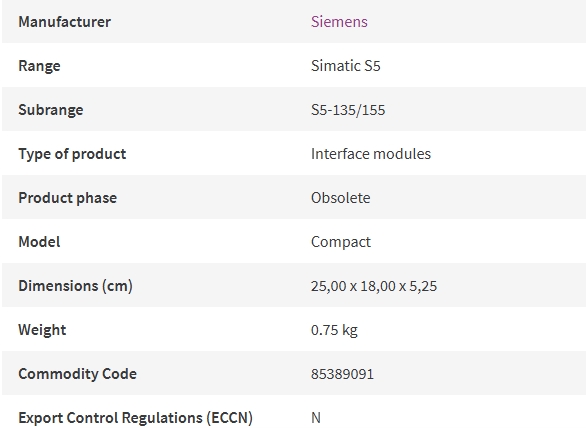Click the Subrange label

[x=51, y=110]
